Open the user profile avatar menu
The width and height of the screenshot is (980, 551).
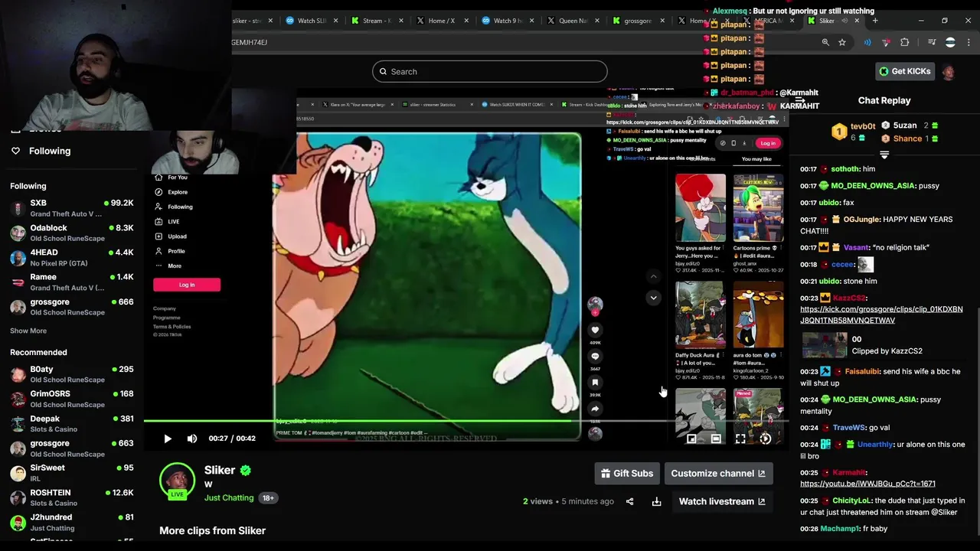(x=949, y=72)
